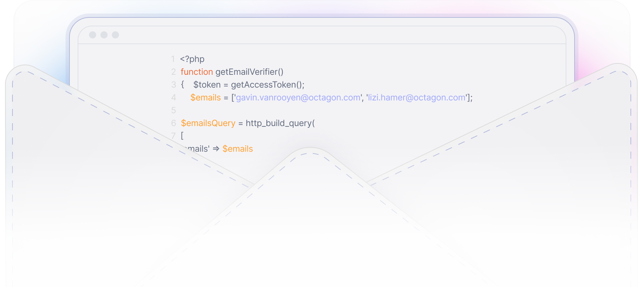Click the opening bracket on line 7
The height and width of the screenshot is (287, 644).
[182, 136]
